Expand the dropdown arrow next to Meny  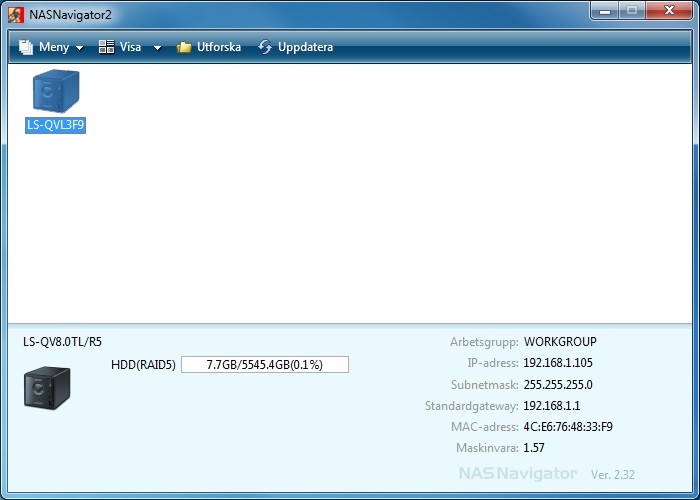tap(79, 48)
